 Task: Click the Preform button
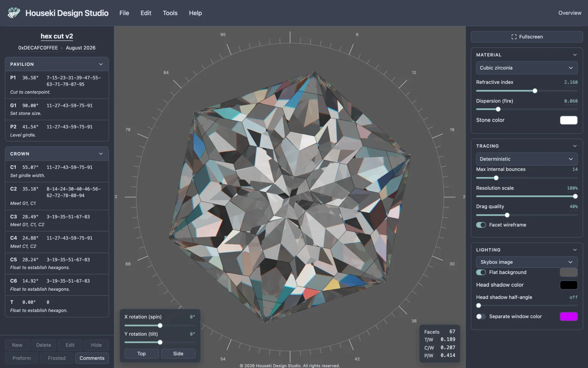(x=22, y=358)
